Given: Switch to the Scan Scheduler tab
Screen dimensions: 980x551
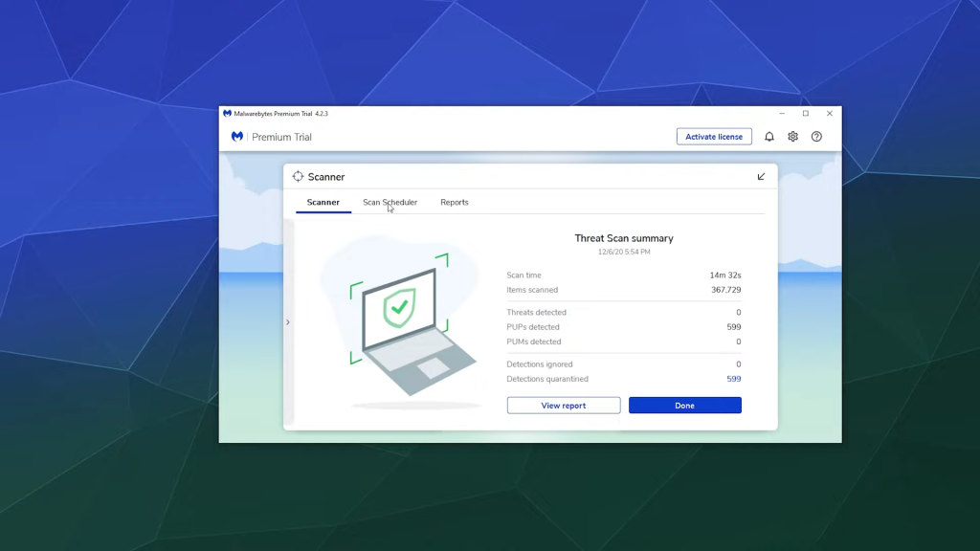Looking at the screenshot, I should coord(390,203).
